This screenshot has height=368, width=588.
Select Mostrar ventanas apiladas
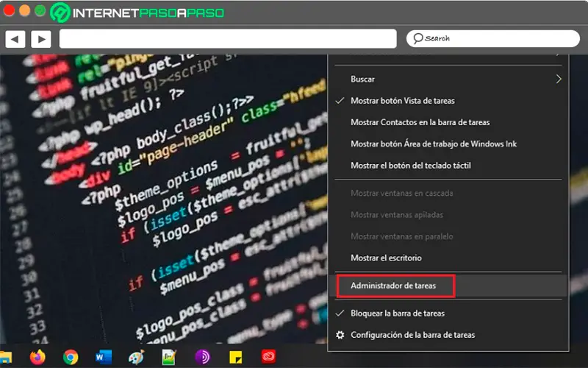point(448,215)
